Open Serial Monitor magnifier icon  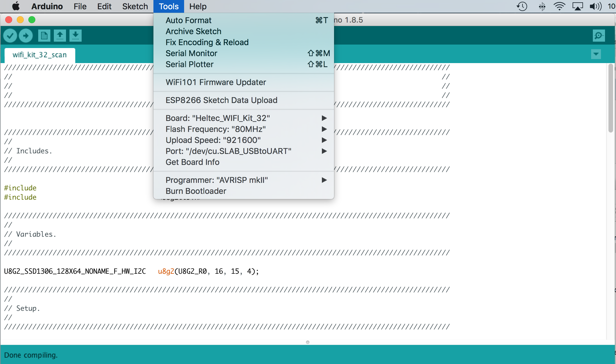click(x=599, y=36)
